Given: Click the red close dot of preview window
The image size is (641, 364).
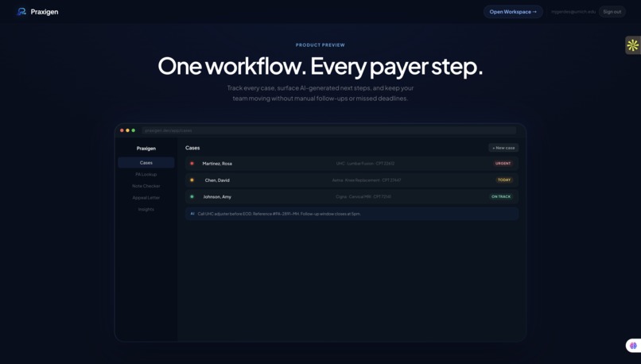Looking at the screenshot, I should pos(122,130).
